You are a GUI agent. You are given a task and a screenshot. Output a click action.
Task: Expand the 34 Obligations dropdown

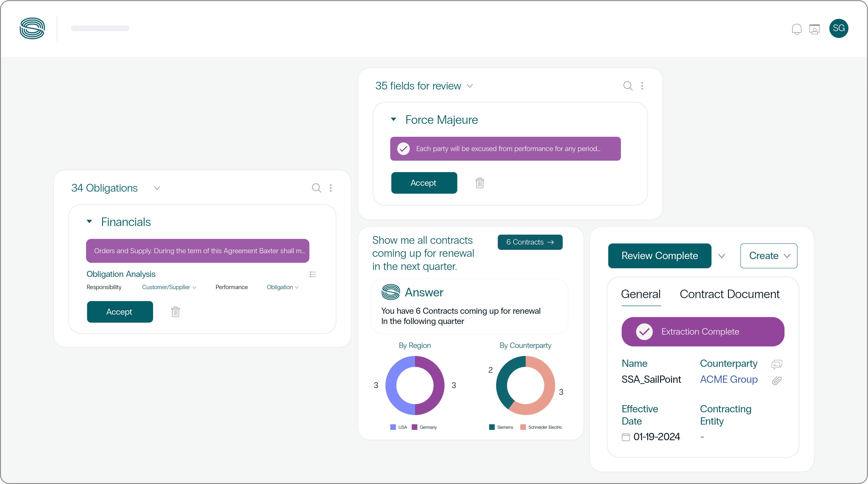(x=157, y=188)
